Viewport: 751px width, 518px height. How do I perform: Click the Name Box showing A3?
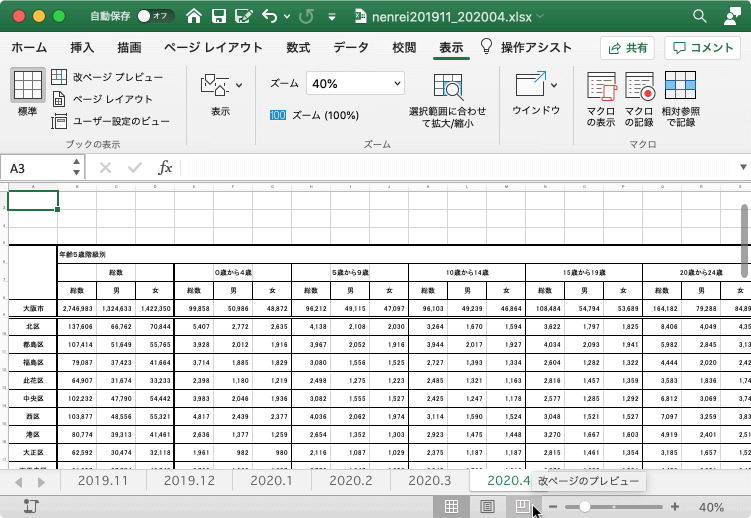tap(37, 168)
